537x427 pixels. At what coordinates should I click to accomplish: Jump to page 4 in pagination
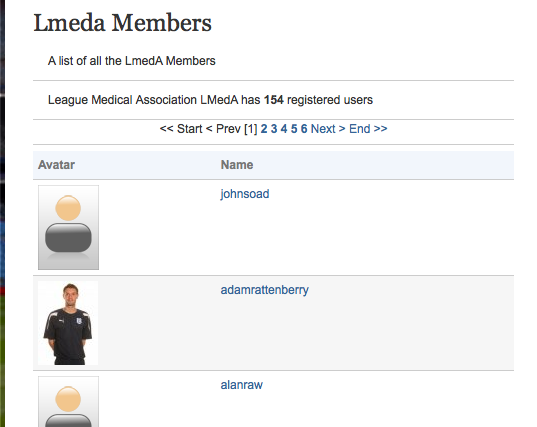click(284, 129)
